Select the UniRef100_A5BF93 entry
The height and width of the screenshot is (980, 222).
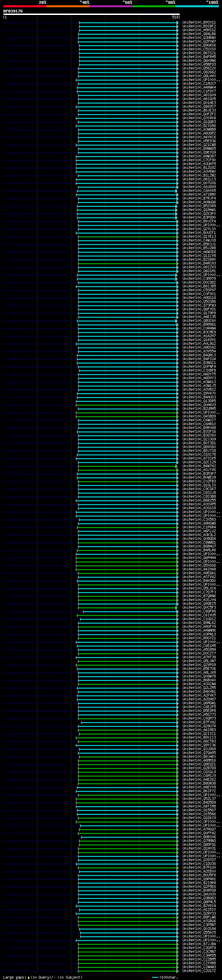(x=199, y=64)
